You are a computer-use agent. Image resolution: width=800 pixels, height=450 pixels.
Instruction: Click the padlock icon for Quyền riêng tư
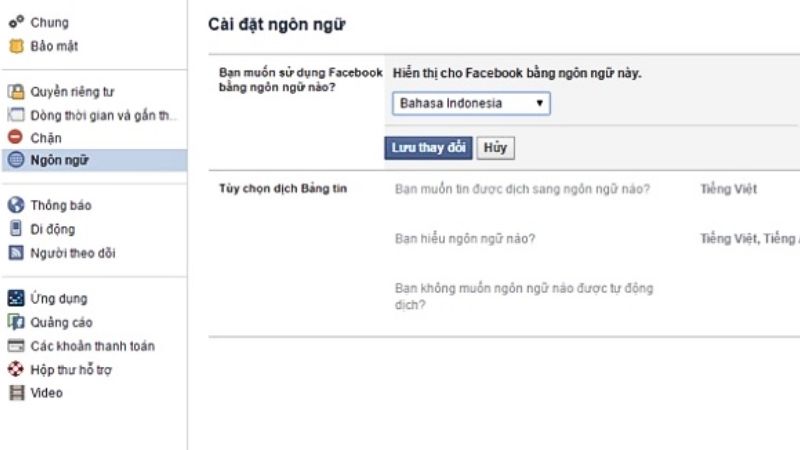(16, 92)
